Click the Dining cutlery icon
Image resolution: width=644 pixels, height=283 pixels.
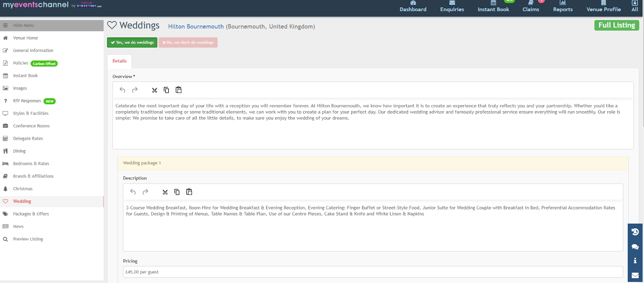click(5, 151)
